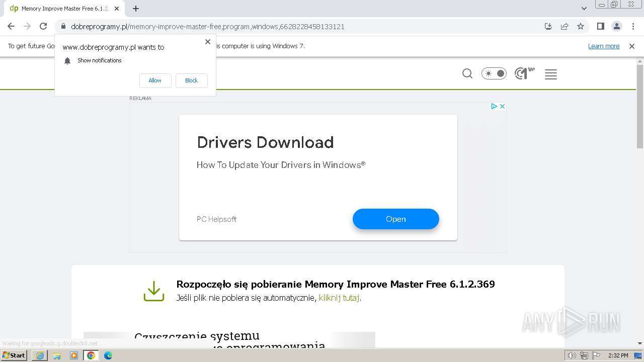
Task: Click the PC Helpsoft advertiser label
Action: tap(216, 219)
